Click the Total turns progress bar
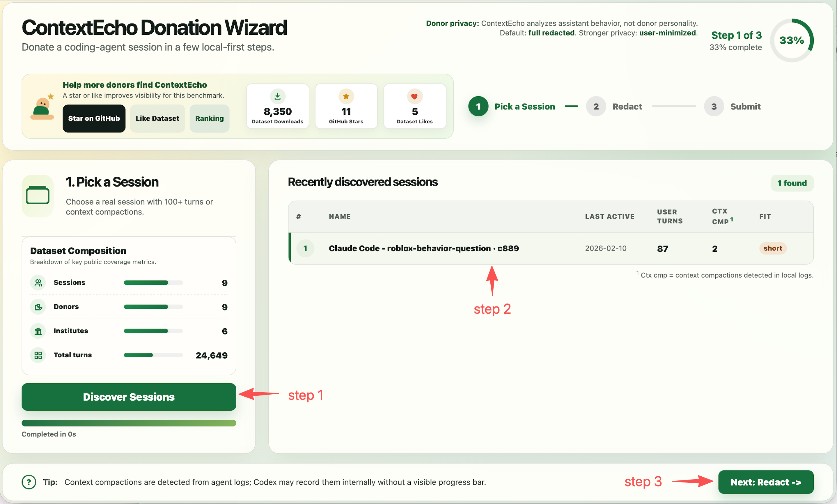 (x=153, y=355)
